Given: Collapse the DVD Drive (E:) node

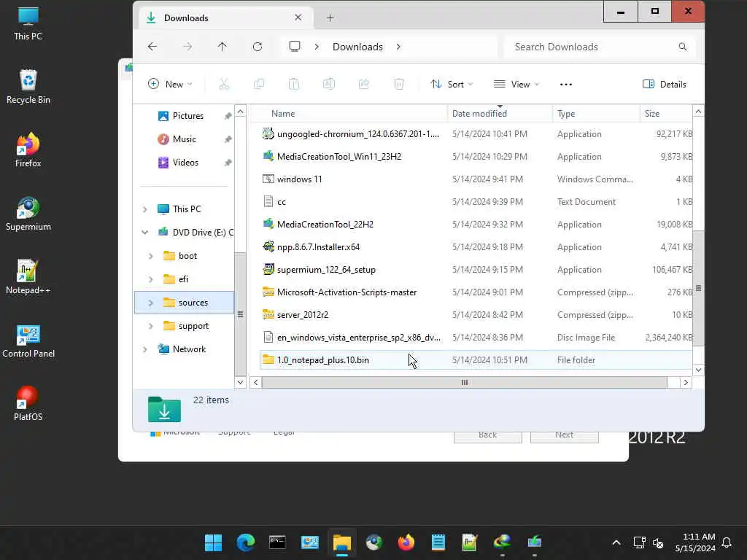Looking at the screenshot, I should 145,233.
